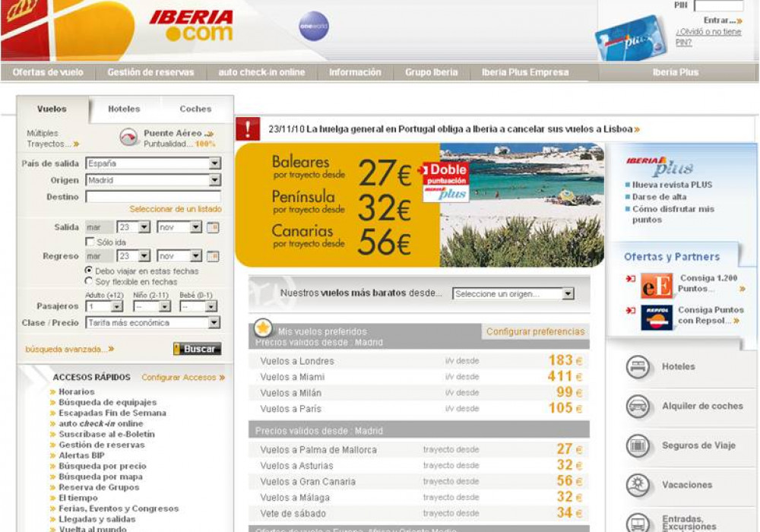Open the Horarios quick access link

77,391
